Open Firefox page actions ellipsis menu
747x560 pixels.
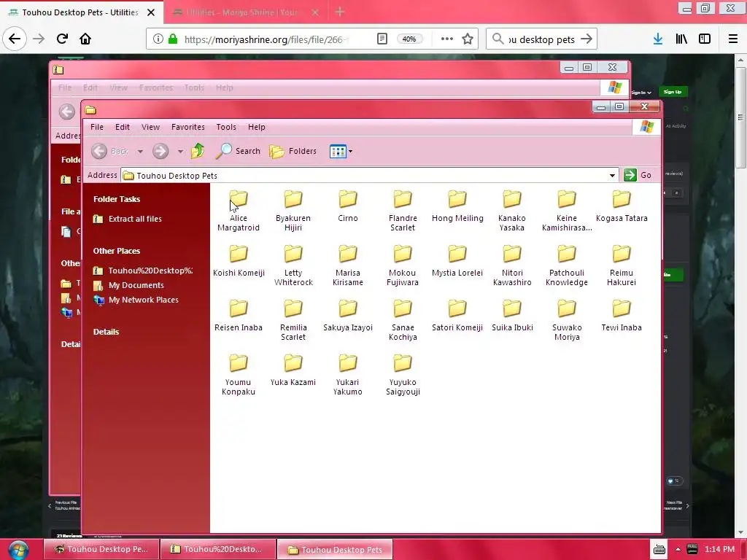(x=447, y=39)
